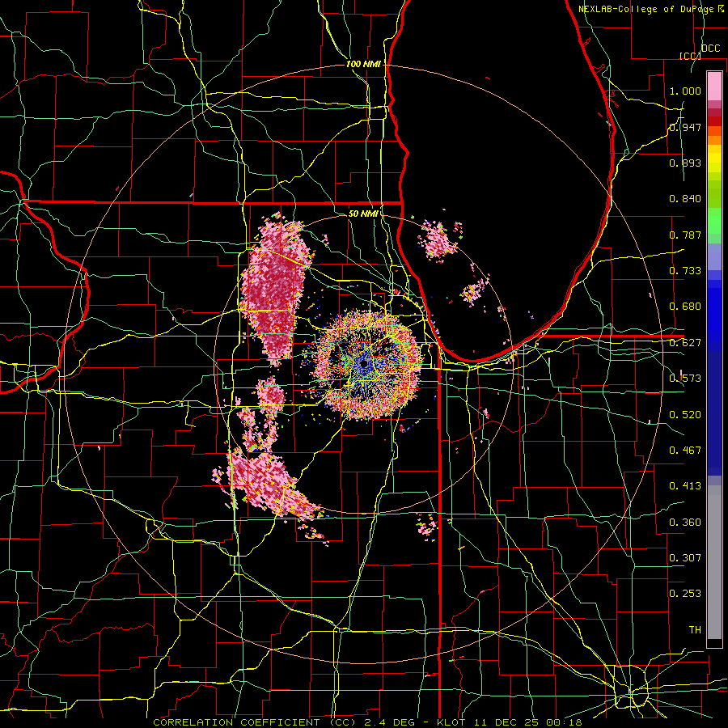Select the 0.253 scale value

[x=685, y=594]
